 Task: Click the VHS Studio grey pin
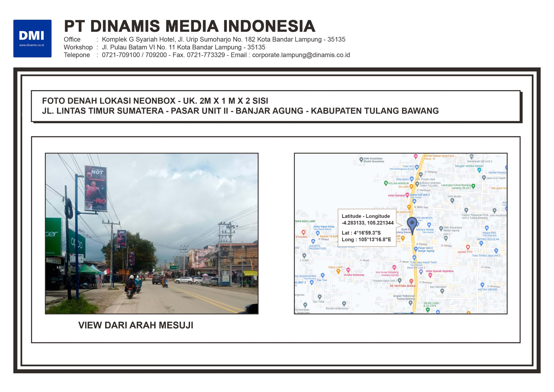tap(452, 201)
